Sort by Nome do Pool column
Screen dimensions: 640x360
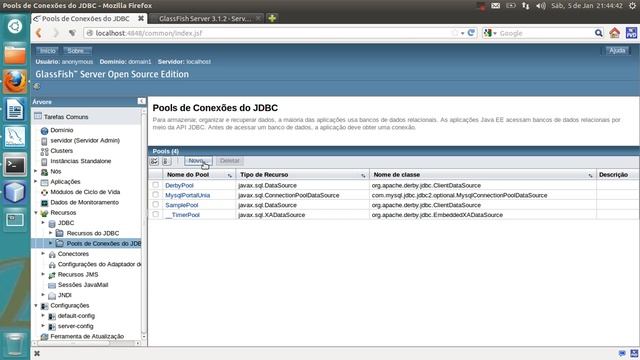click(x=229, y=175)
